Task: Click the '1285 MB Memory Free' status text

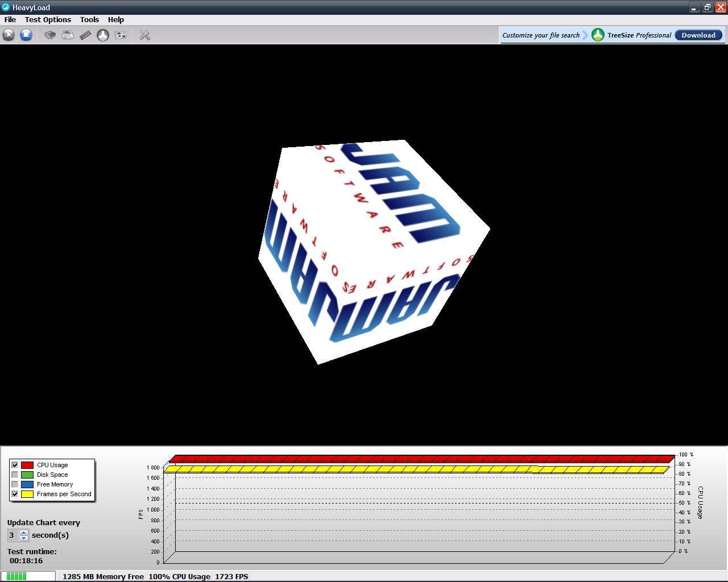Action: coord(103,576)
